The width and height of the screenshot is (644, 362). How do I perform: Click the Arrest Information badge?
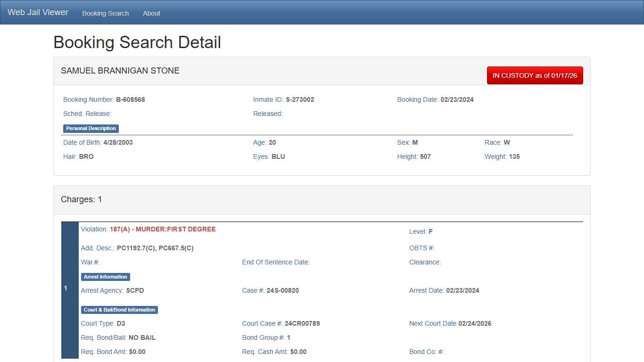click(x=105, y=277)
